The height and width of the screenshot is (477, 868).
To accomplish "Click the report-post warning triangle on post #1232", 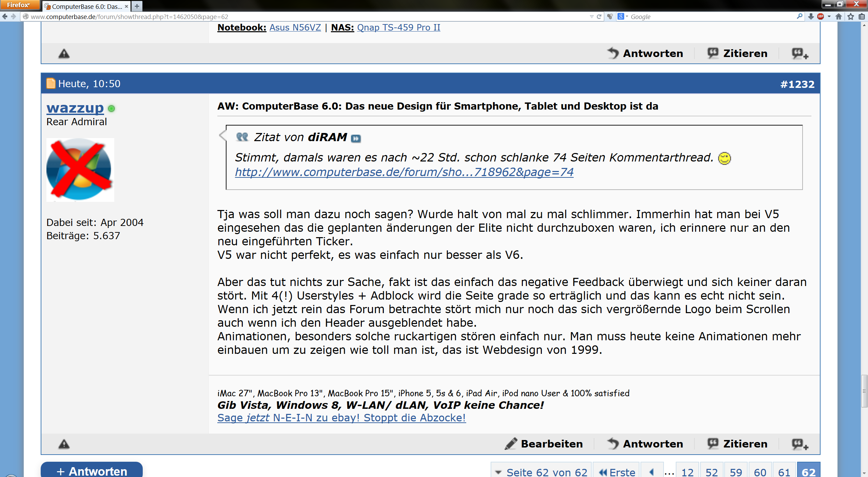I will pos(64,444).
